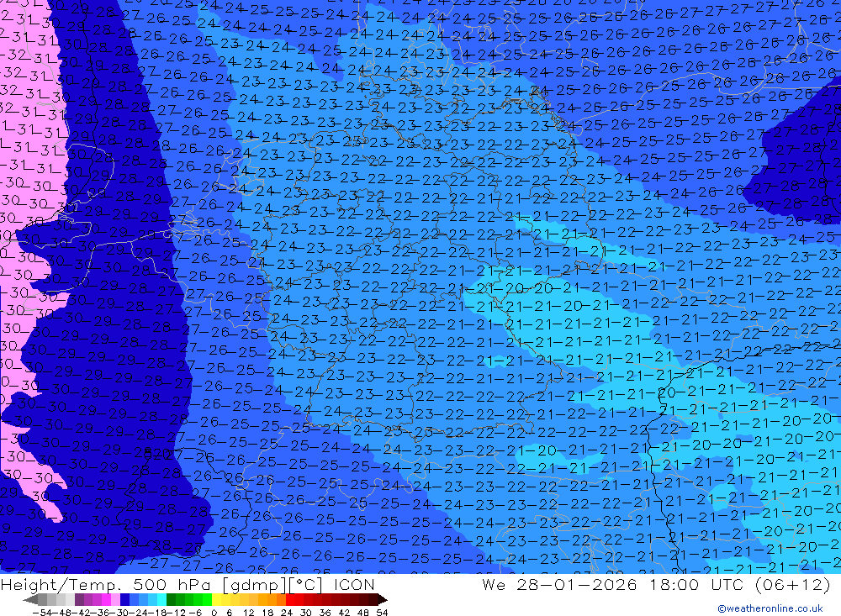
Task: Click the -30 value on the legend scale
Action: pyautogui.click(x=119, y=613)
